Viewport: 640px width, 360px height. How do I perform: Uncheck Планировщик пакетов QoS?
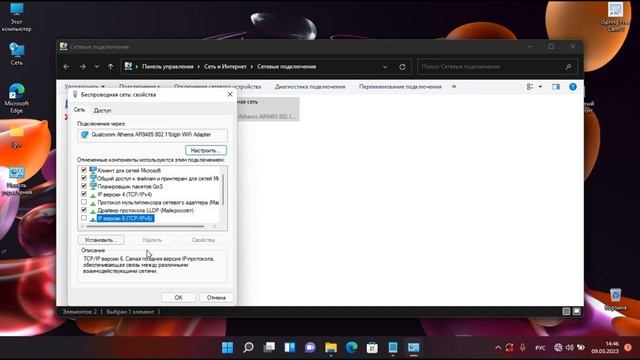click(84, 186)
